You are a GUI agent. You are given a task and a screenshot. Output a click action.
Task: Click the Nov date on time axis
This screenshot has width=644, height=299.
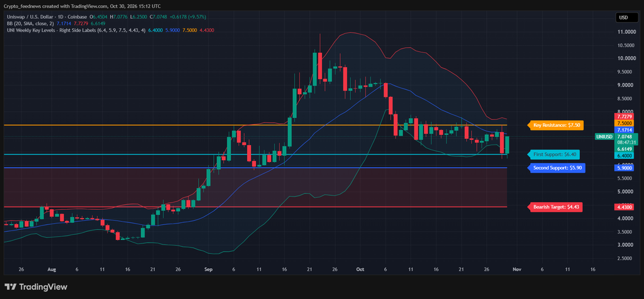pyautogui.click(x=517, y=269)
